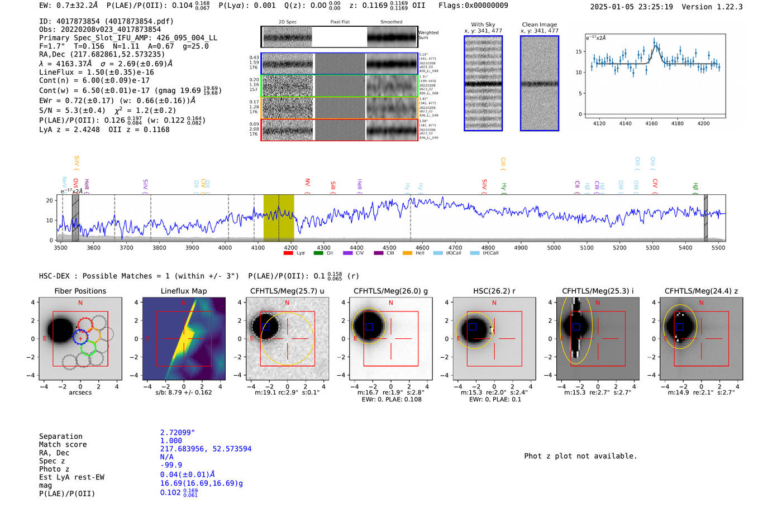Open the CFHTLS/Meg(25.3) i cutout

tap(598, 338)
